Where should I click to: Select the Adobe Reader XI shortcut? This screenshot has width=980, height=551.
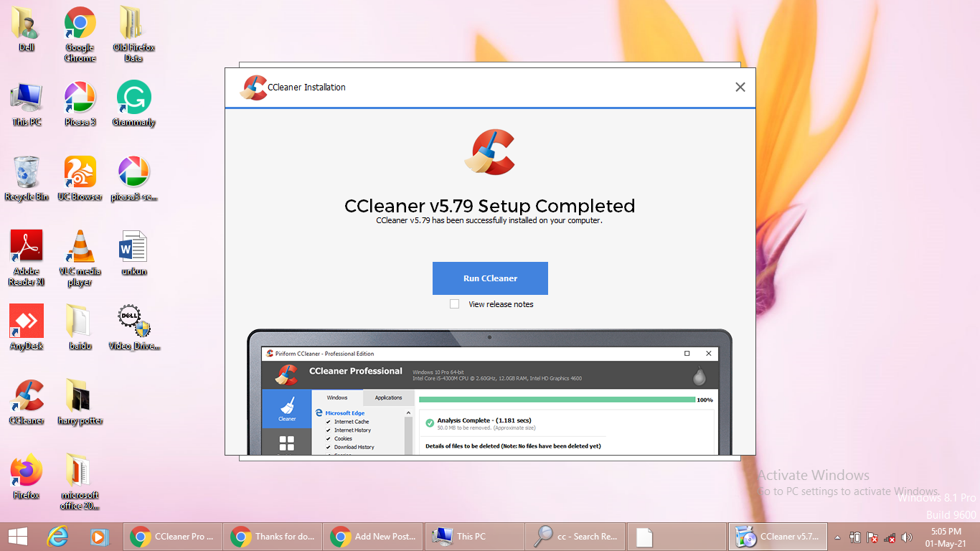(x=27, y=258)
